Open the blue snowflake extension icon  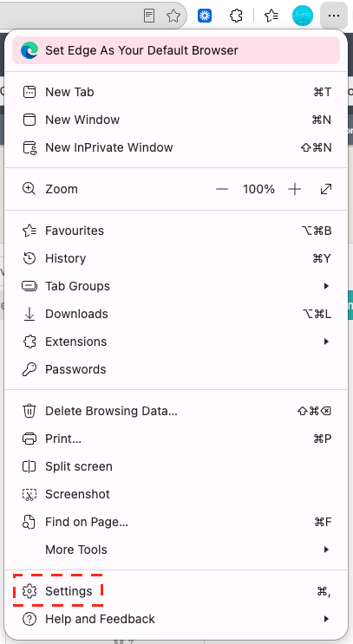coord(205,16)
